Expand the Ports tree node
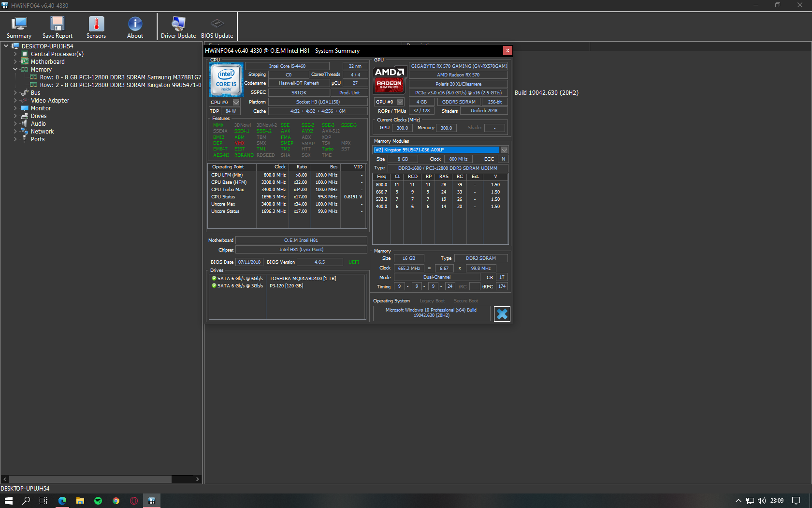 [15, 139]
